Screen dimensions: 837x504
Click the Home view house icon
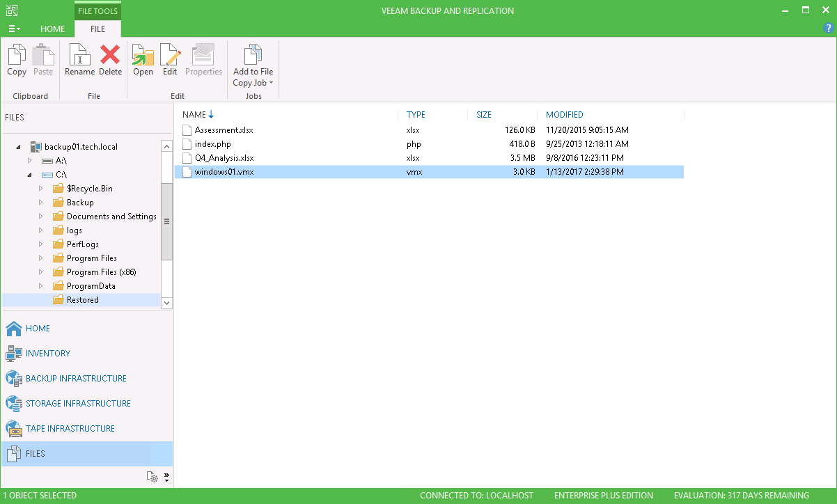(13, 329)
